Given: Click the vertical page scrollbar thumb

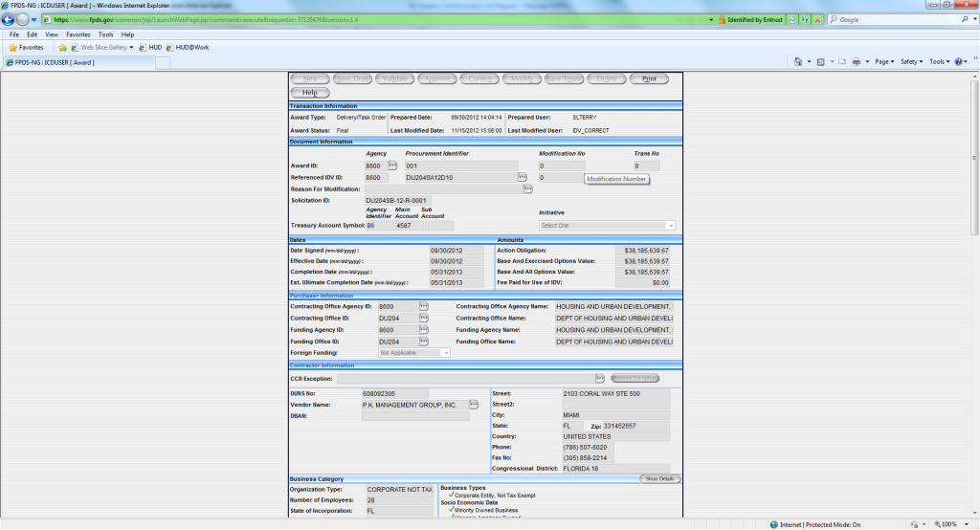Looking at the screenshot, I should [974, 158].
